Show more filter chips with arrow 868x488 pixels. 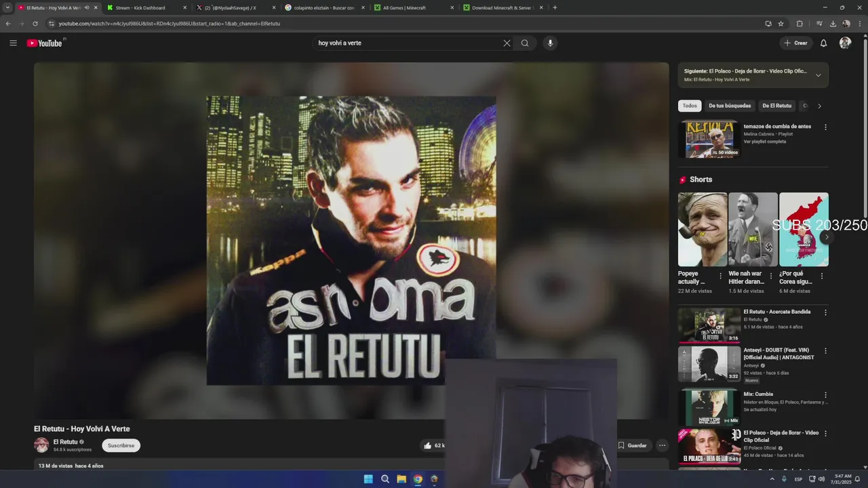pos(819,106)
